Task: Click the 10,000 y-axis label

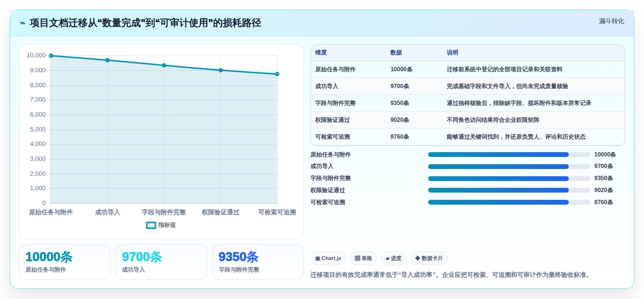Action: 36,55
